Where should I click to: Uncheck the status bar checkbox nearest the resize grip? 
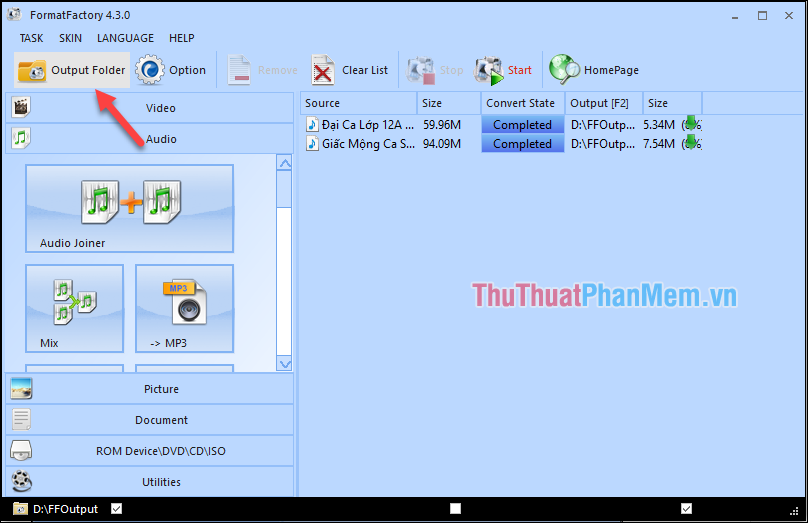(686, 509)
